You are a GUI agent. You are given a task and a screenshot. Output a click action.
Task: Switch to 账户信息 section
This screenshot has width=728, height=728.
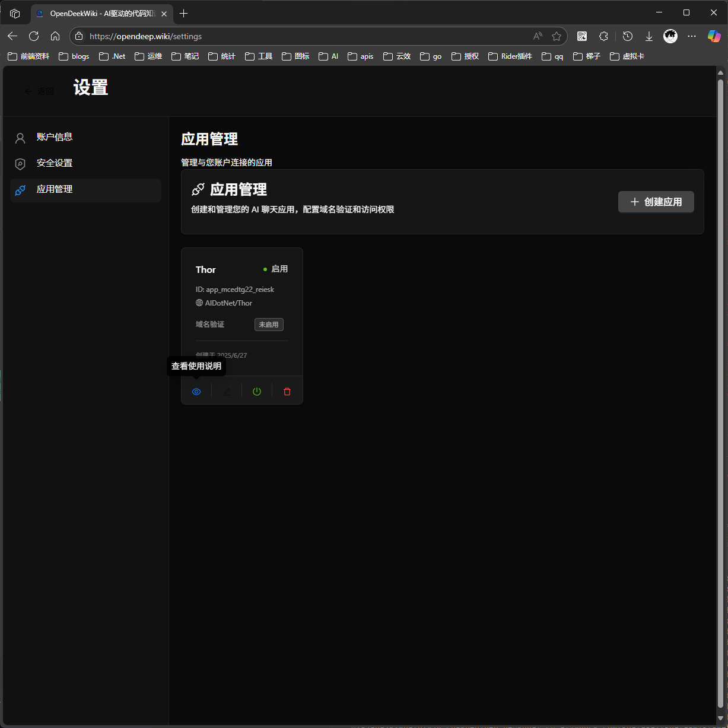(x=55, y=137)
